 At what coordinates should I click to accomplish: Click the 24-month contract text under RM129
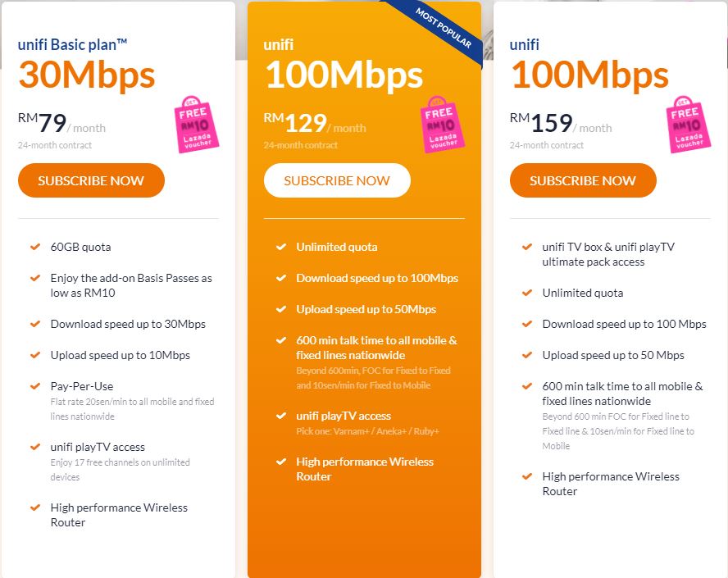click(301, 145)
